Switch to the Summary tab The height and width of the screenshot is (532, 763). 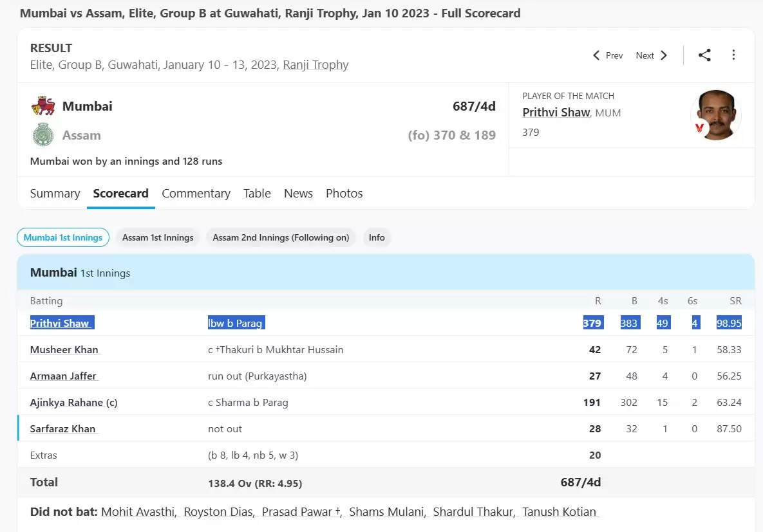tap(55, 194)
